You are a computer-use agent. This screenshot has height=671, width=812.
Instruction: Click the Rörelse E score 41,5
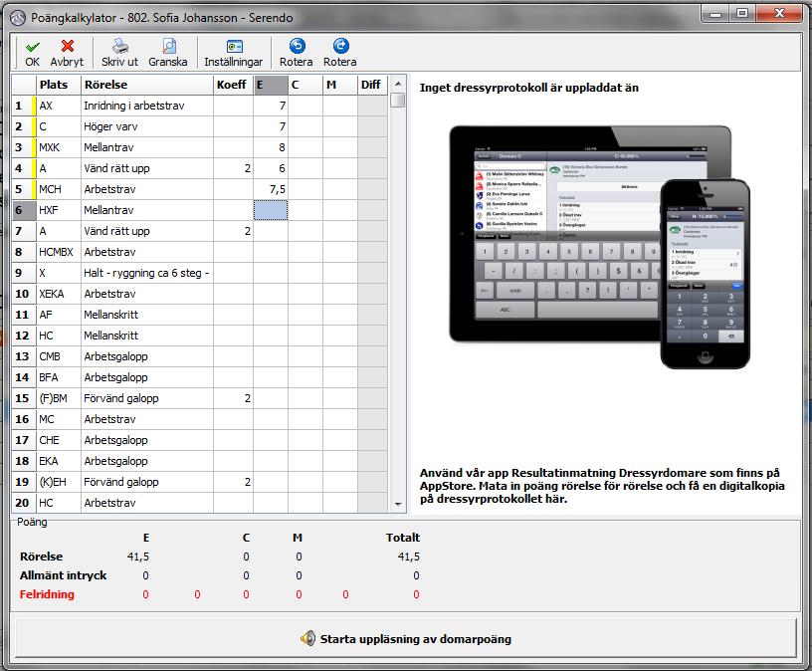click(x=137, y=557)
